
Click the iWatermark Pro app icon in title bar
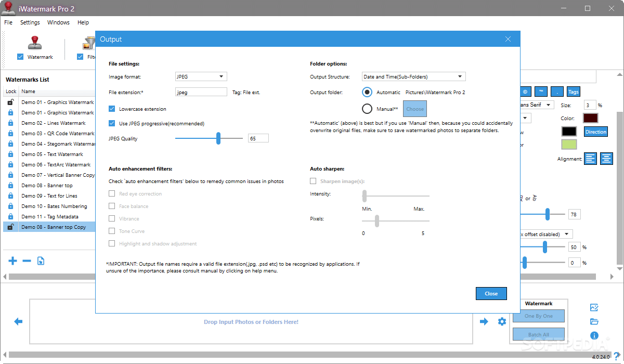click(8, 8)
